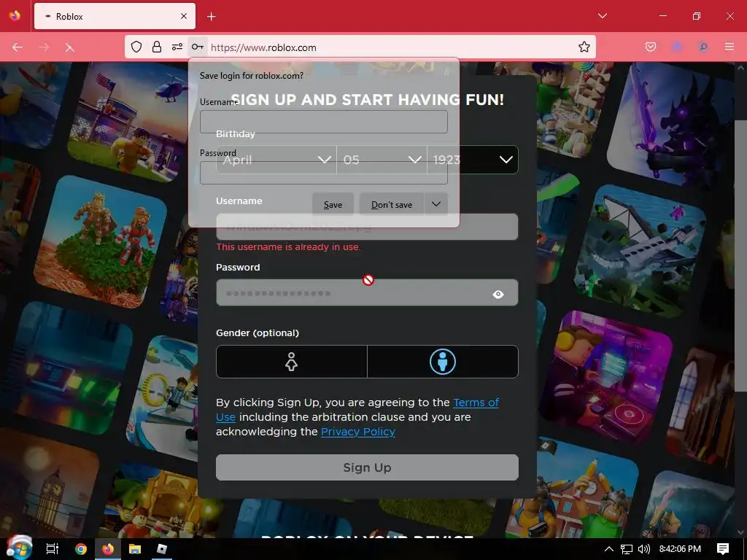The width and height of the screenshot is (747, 560).
Task: Select the female gender option
Action: click(x=292, y=362)
